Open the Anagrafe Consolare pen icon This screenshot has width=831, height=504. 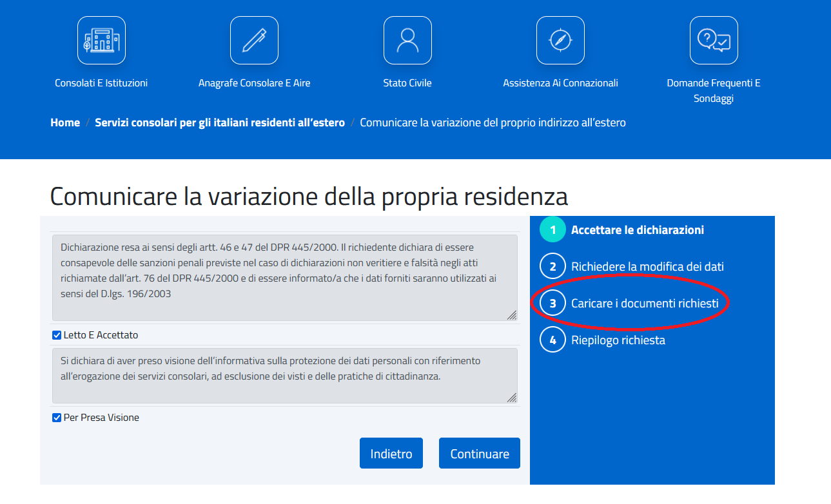pos(254,41)
